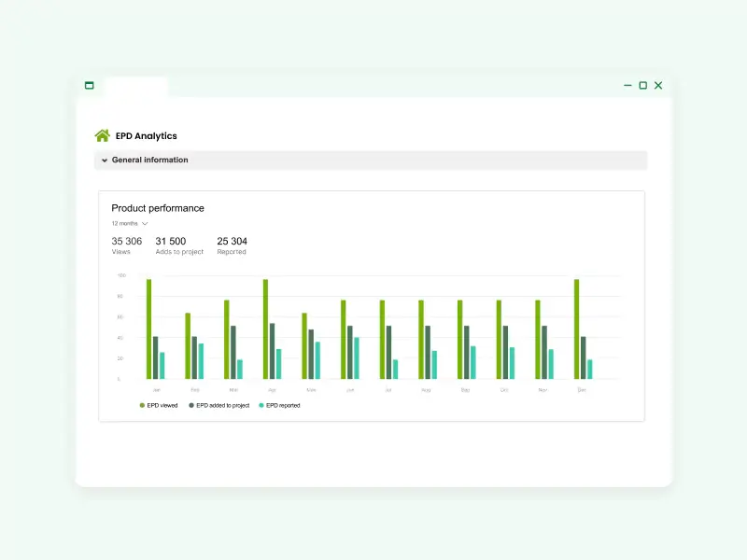747x560 pixels.
Task: Click the 25 304 Reported figure
Action: 232,245
